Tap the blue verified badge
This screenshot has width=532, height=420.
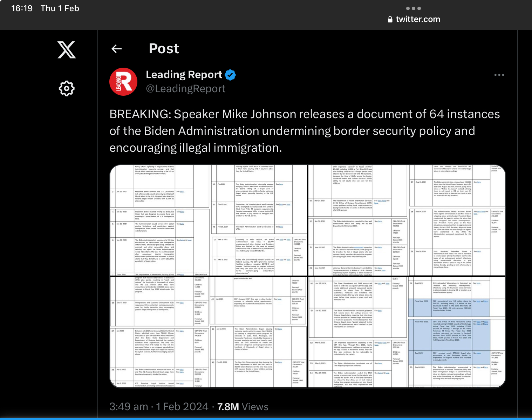click(230, 75)
